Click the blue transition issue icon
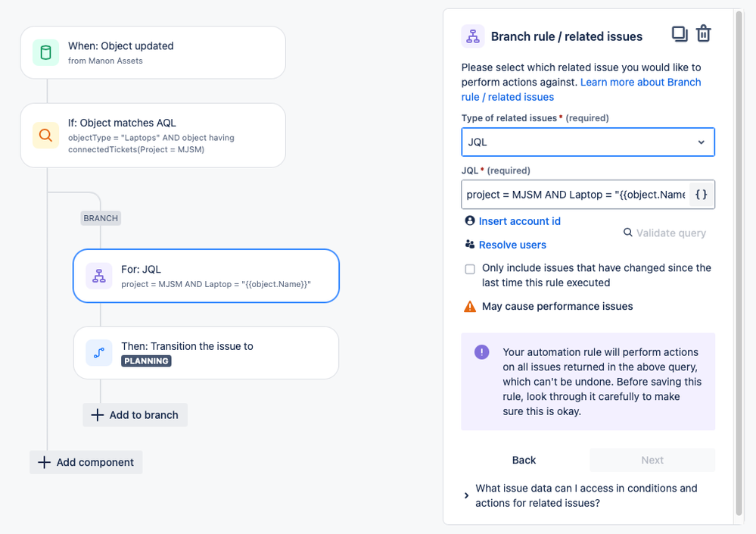Viewport: 756px width, 534px height. (99, 353)
